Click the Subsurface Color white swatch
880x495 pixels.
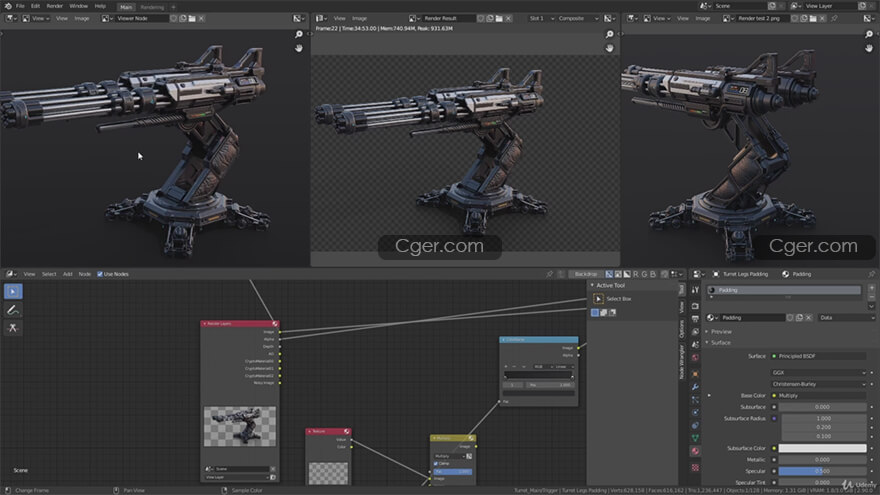(x=822, y=448)
